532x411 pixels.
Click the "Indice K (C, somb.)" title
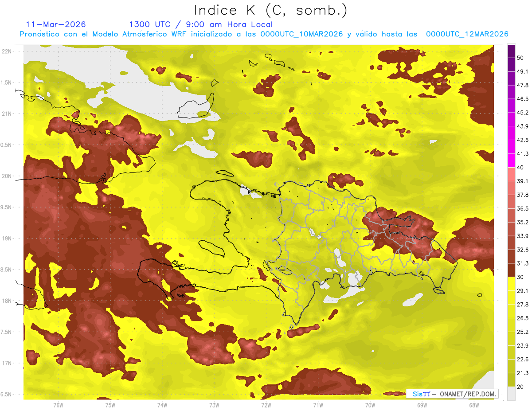[x=270, y=11]
